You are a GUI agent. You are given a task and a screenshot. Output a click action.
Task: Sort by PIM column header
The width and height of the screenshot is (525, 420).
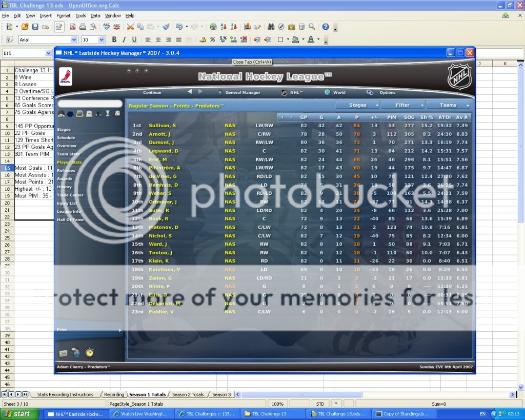point(391,117)
